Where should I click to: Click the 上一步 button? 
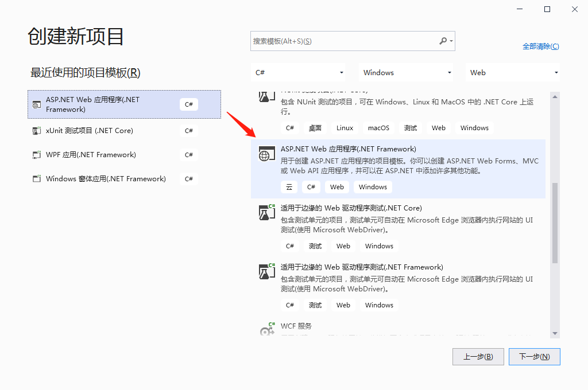pos(478,357)
